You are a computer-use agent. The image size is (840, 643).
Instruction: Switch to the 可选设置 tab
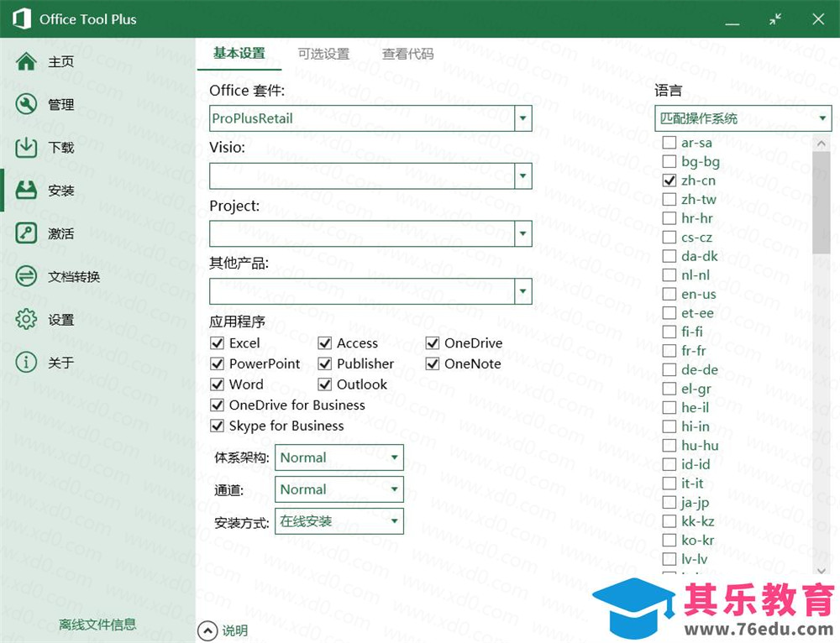323,54
